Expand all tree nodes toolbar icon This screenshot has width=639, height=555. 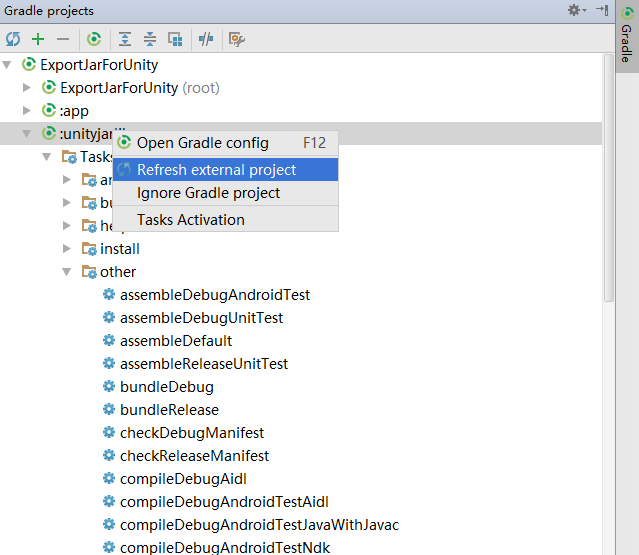125,39
